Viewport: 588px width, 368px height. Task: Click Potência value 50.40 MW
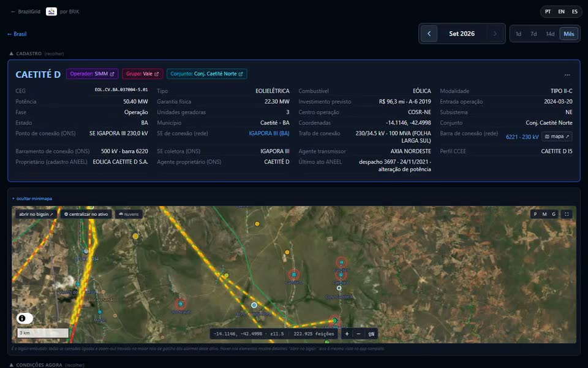point(135,102)
